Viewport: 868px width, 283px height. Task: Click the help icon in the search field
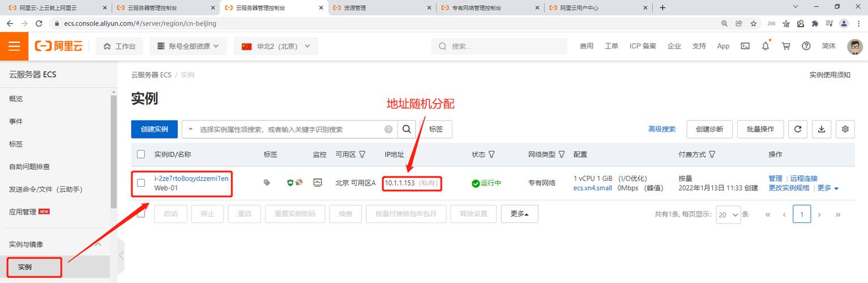click(388, 129)
